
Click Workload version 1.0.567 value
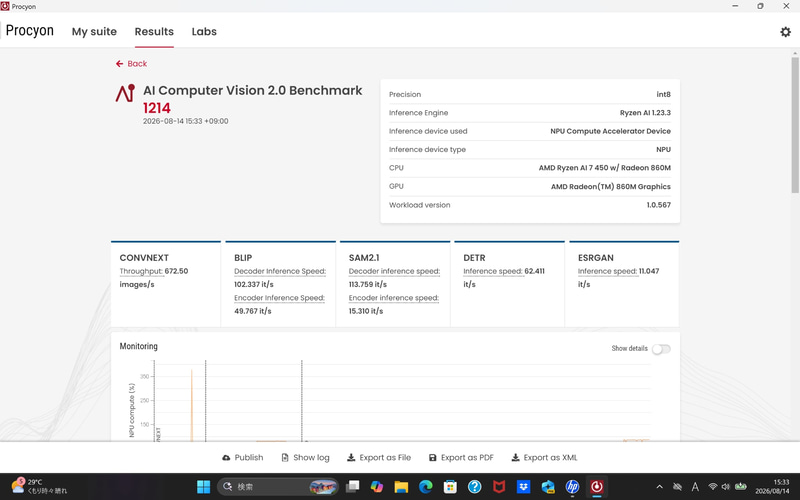click(x=659, y=205)
